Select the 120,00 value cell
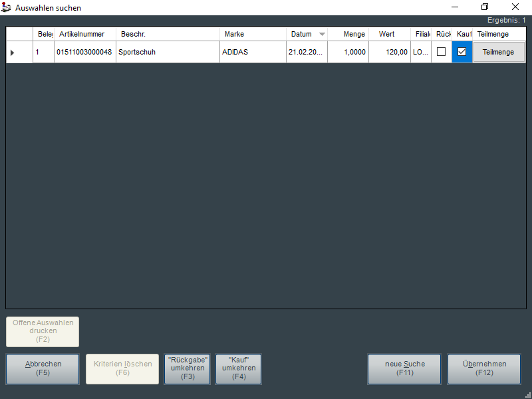532x399 pixels. click(389, 52)
